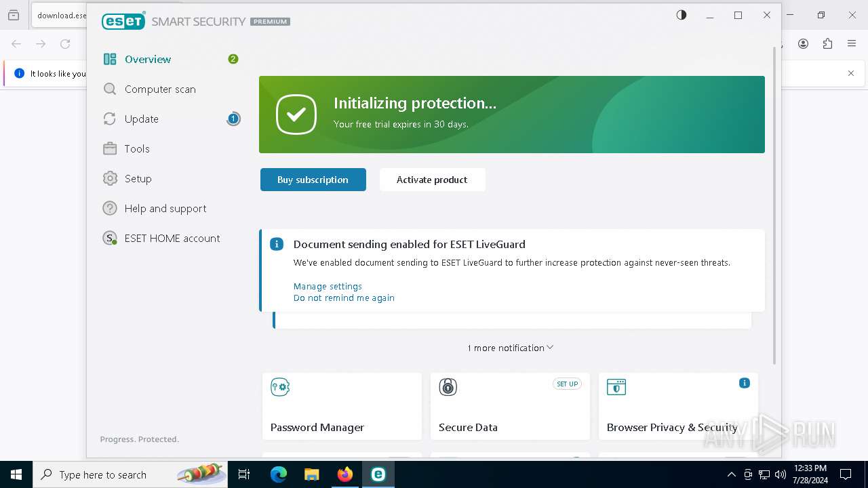The image size is (868, 488).
Task: Open the Secure Data tile
Action: point(510,407)
